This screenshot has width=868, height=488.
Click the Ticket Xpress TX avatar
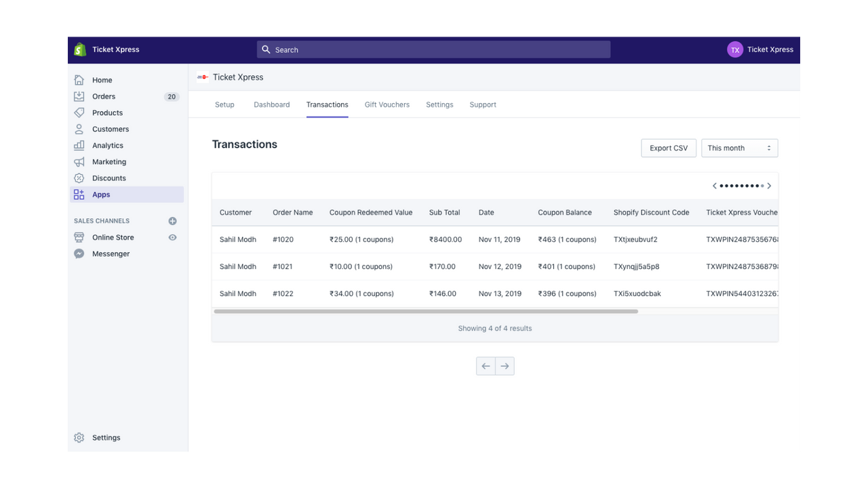(x=735, y=49)
